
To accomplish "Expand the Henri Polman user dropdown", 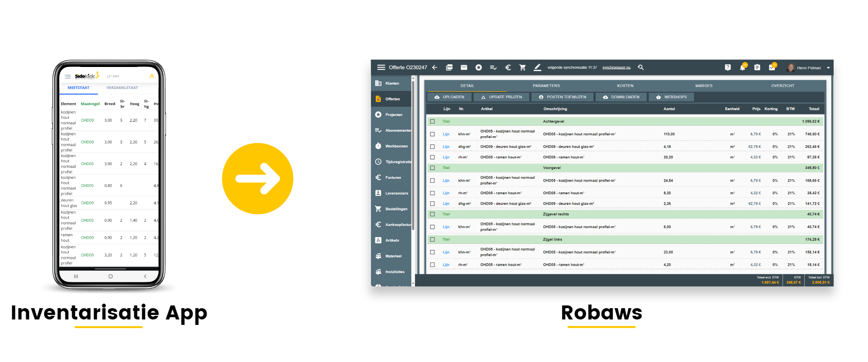I will click(x=828, y=68).
